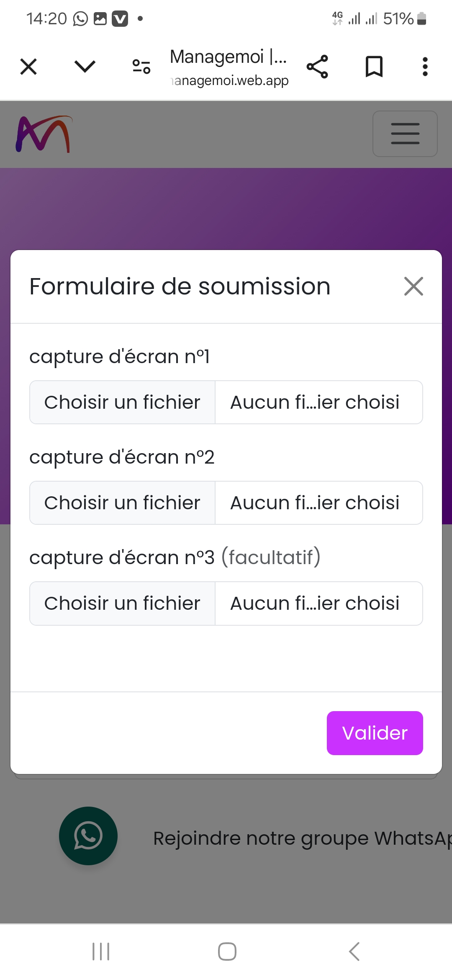Close the browser custom tab
The height and width of the screenshot is (980, 452).
point(28,67)
